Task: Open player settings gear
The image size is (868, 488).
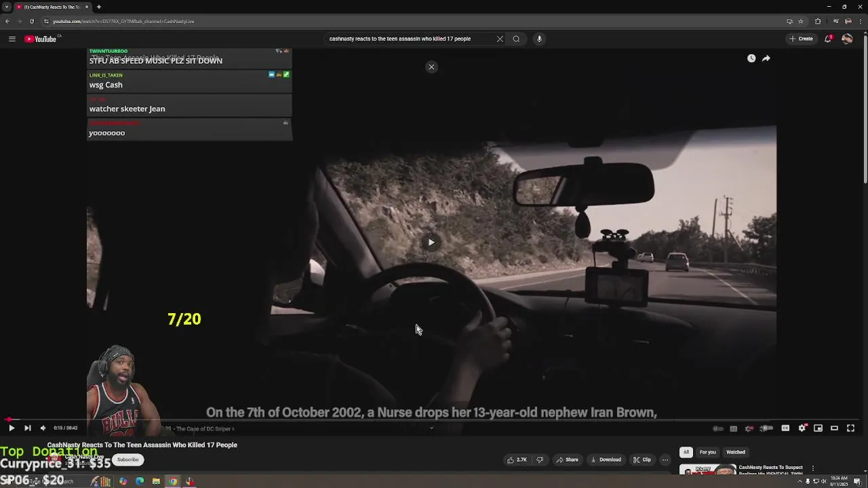Action: (x=802, y=428)
